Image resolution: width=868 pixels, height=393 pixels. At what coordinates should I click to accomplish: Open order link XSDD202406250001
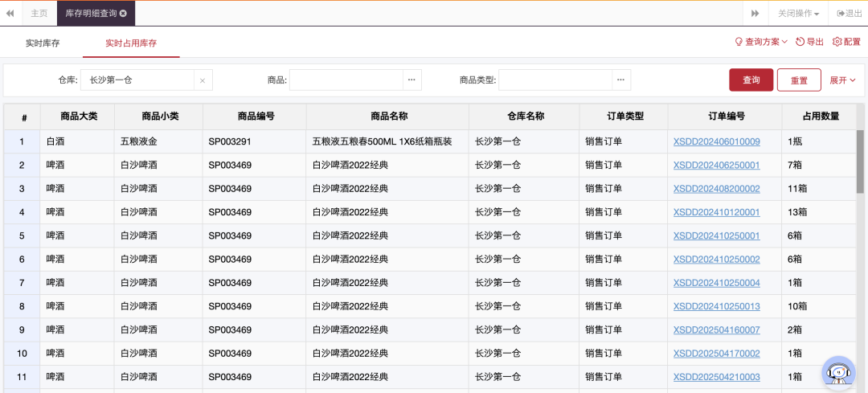[716, 165]
